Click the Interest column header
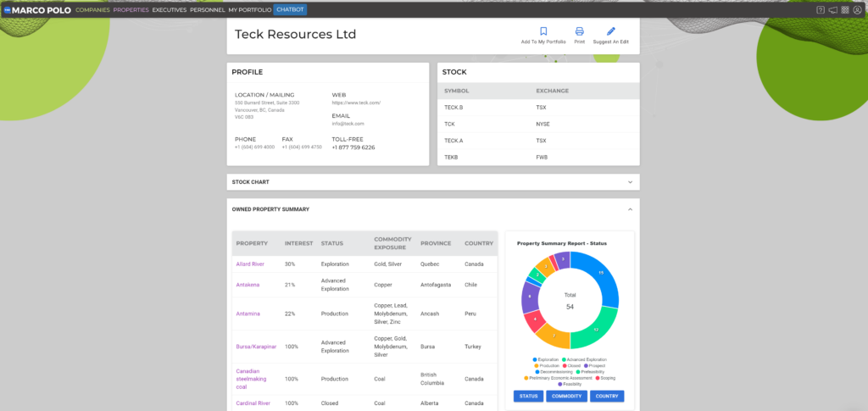The height and width of the screenshot is (411, 868). click(299, 243)
